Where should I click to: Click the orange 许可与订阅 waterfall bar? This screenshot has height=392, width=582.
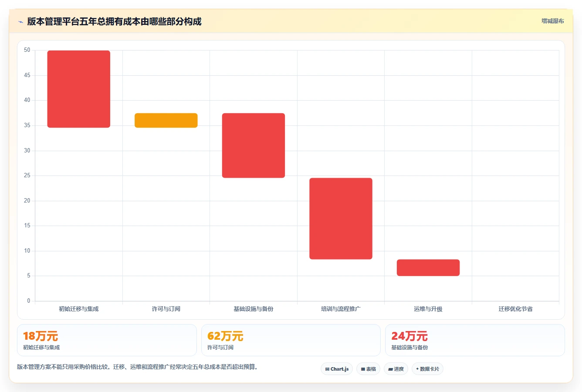coord(166,120)
